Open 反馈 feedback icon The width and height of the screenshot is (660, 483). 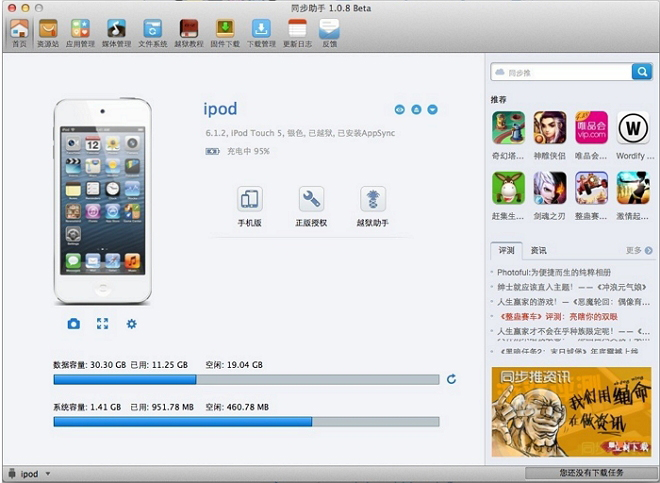coord(329,33)
